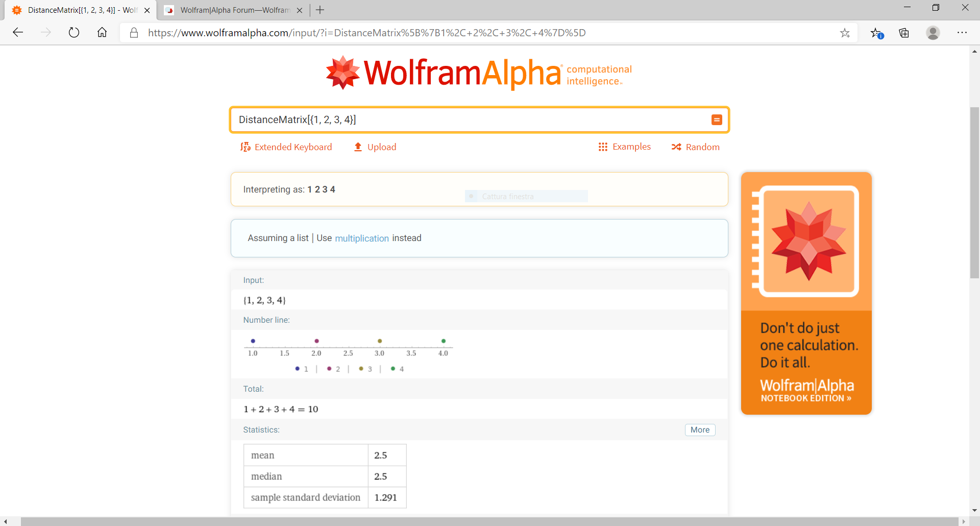Show More statistics
The width and height of the screenshot is (980, 526).
point(700,430)
